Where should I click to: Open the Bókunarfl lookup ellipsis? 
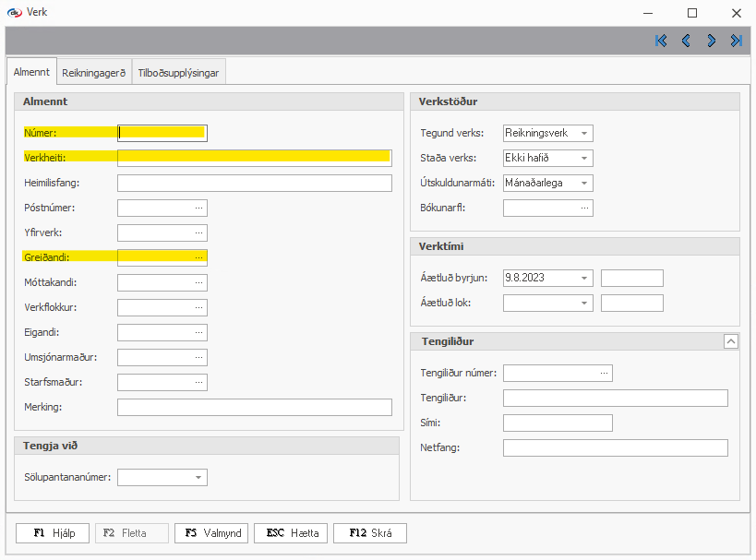click(x=583, y=208)
